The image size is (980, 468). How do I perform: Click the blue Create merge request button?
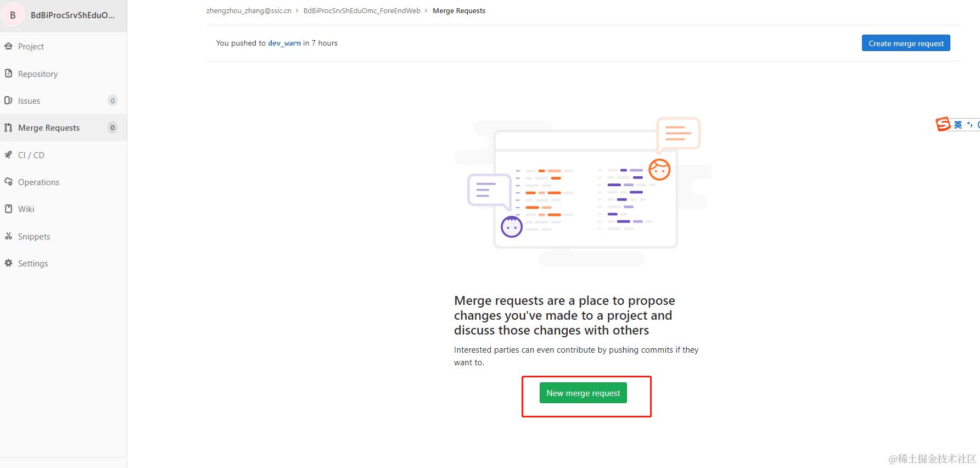906,43
